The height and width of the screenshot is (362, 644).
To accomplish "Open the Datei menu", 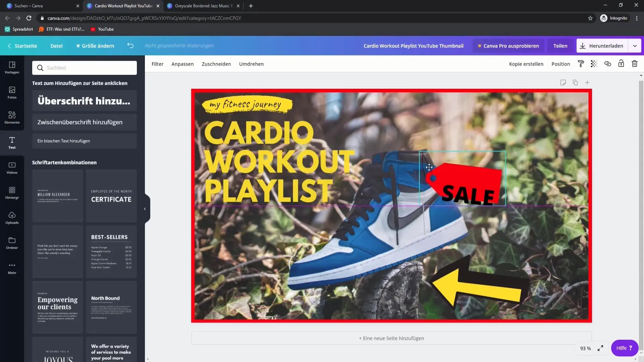I will point(56,46).
